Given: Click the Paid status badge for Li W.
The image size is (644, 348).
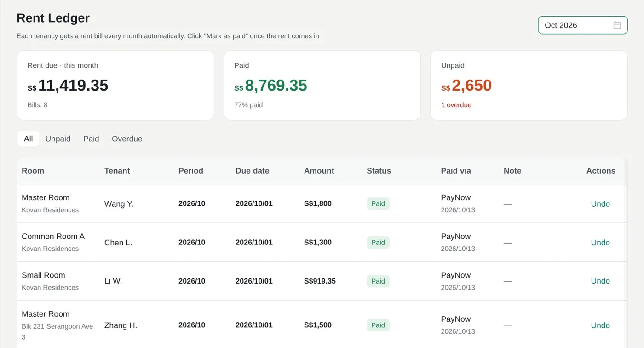Looking at the screenshot, I should pyautogui.click(x=378, y=281).
